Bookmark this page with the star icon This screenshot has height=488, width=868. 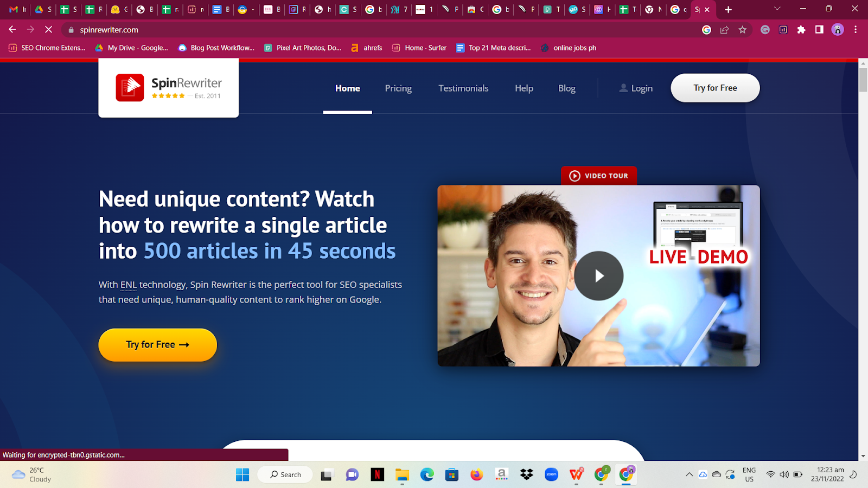click(742, 30)
